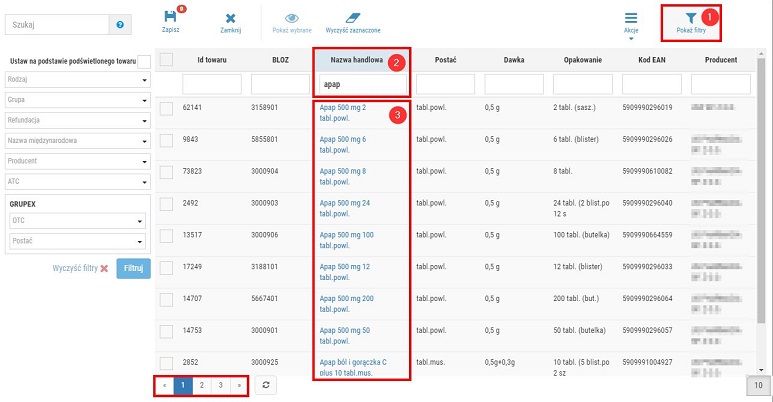Viewport: 773px width, 402px height.
Task: Click the BLOZ column filter field
Action: tap(281, 84)
